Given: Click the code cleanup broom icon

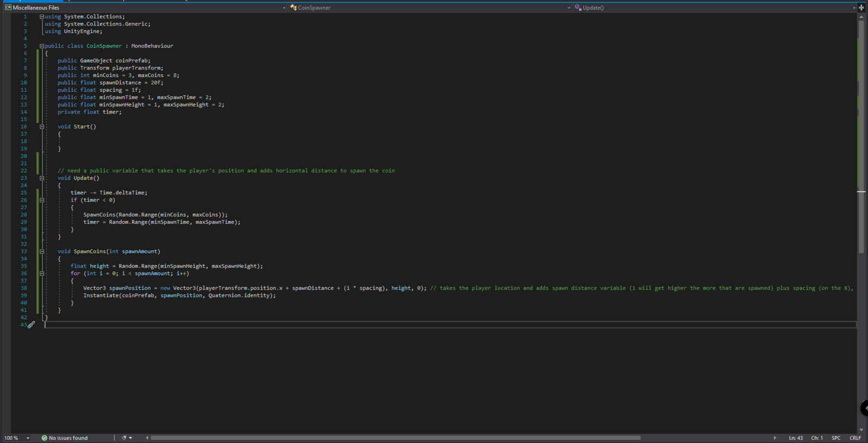Looking at the screenshot, I should tap(124, 438).
